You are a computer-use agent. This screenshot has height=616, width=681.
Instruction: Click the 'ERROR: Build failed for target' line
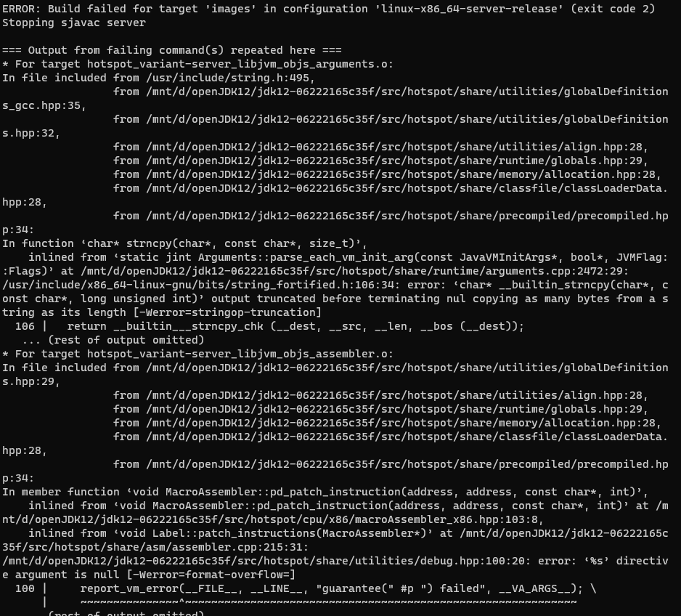click(329, 9)
